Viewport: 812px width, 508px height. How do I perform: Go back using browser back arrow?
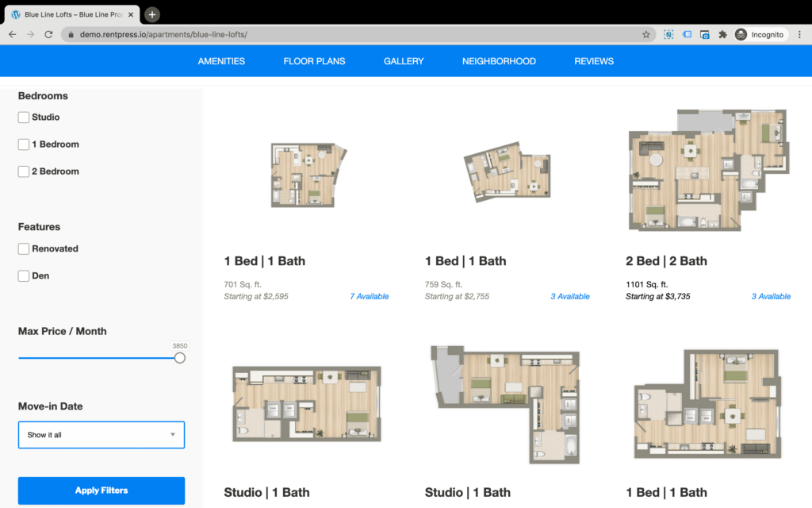(x=13, y=35)
